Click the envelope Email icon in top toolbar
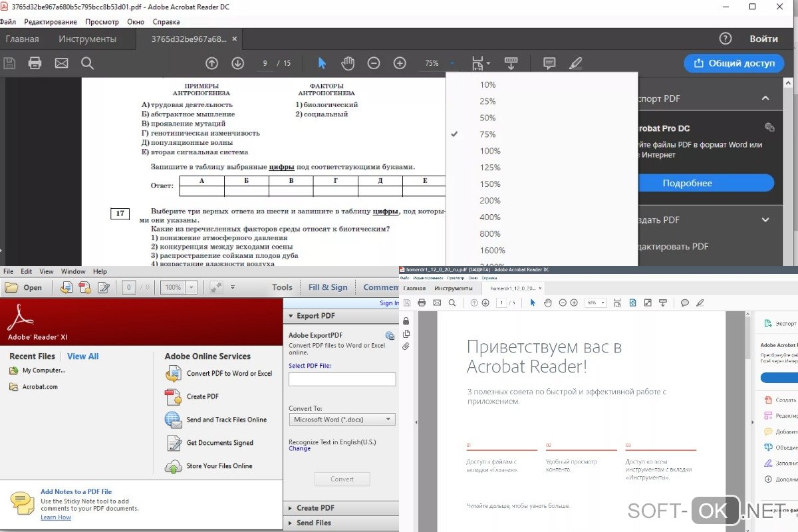 (61, 63)
